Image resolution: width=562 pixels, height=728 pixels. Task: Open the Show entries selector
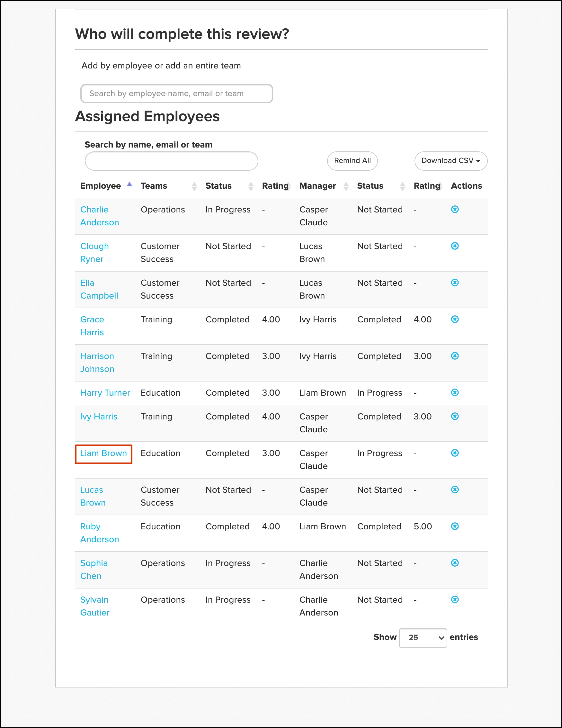[423, 638]
